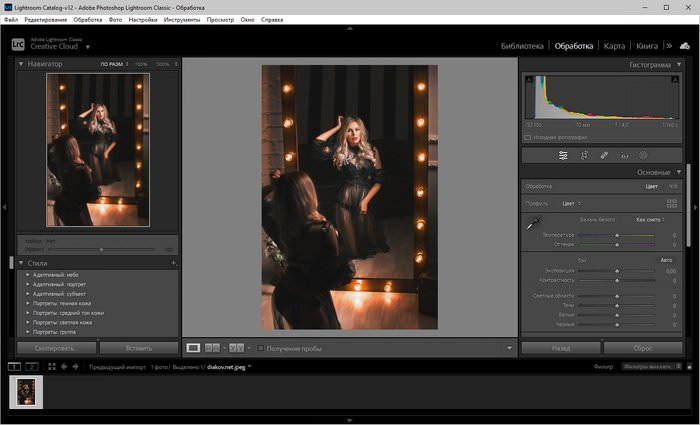
Task: Open the Creative Cloud identity dropdown
Action: click(x=88, y=47)
